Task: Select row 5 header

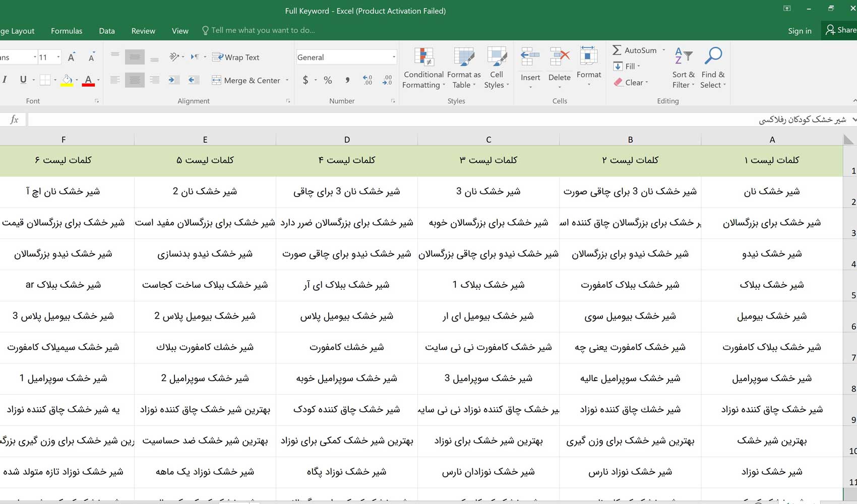Action: tap(850, 285)
